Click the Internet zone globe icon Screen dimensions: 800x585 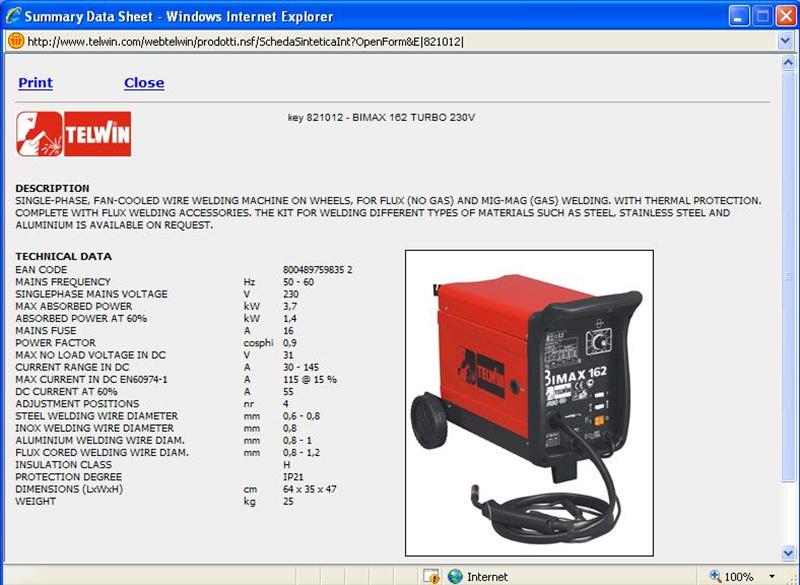pyautogui.click(x=455, y=576)
